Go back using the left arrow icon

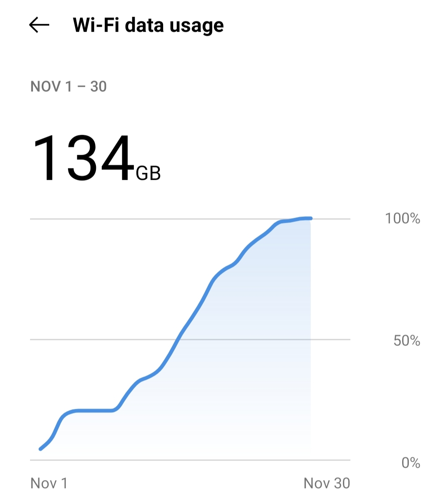tap(39, 25)
